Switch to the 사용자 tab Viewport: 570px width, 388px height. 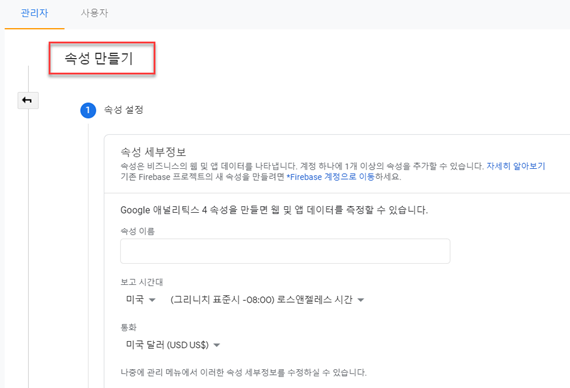(x=94, y=13)
